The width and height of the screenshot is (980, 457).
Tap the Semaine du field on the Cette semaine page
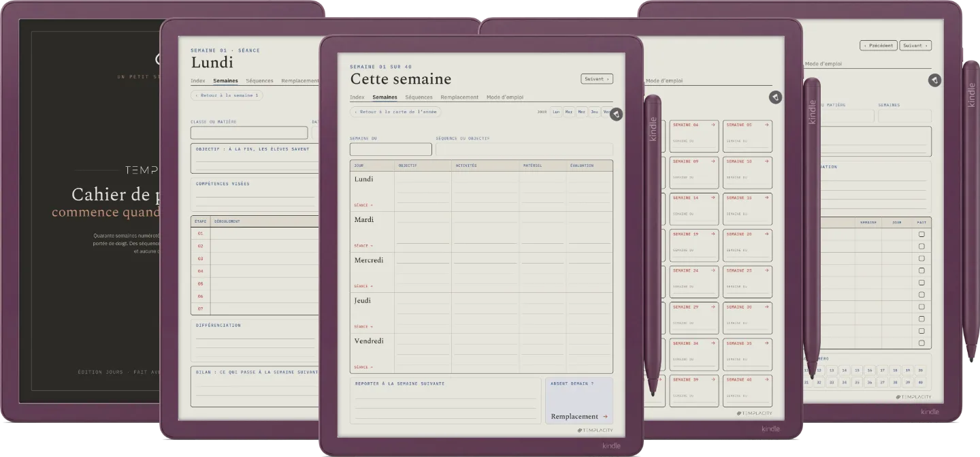pos(391,149)
